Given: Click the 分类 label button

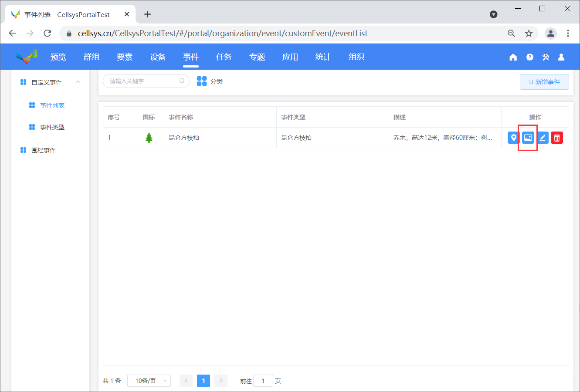Looking at the screenshot, I should tap(217, 81).
